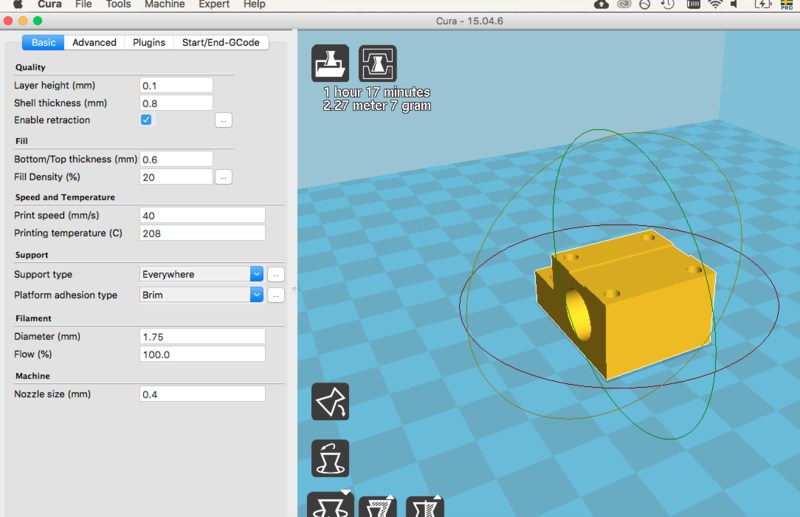Image resolution: width=800 pixels, height=517 pixels.
Task: Click the Shell thickness input field
Action: pyautogui.click(x=176, y=103)
